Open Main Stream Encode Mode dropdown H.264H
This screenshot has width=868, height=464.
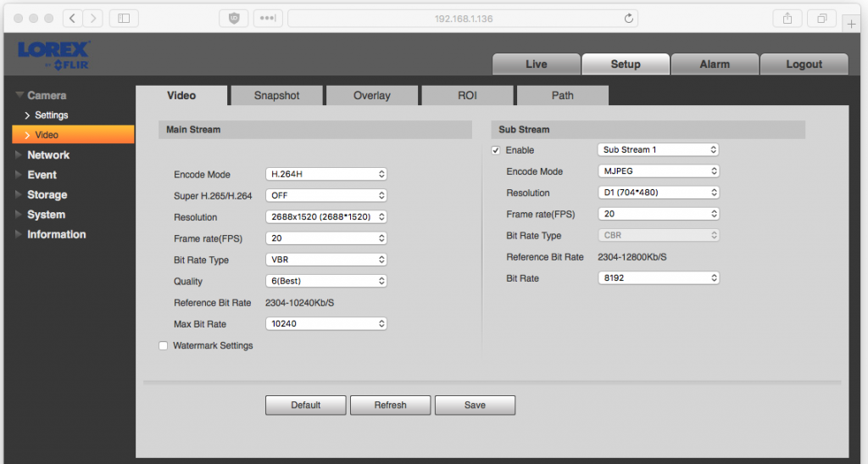coord(326,174)
